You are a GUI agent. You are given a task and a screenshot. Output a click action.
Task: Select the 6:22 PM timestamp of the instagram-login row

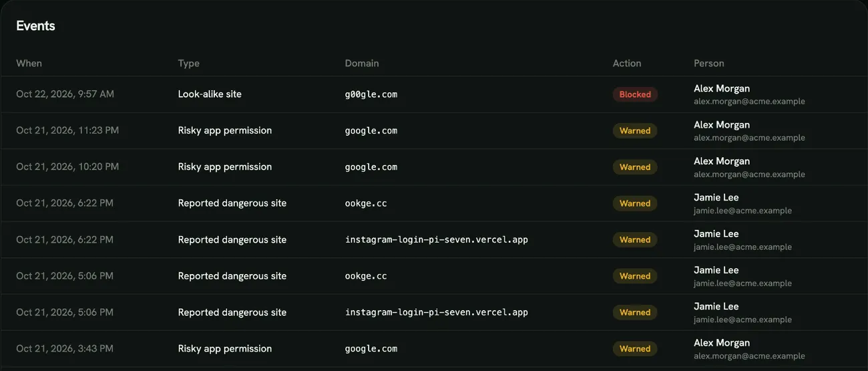pos(65,239)
